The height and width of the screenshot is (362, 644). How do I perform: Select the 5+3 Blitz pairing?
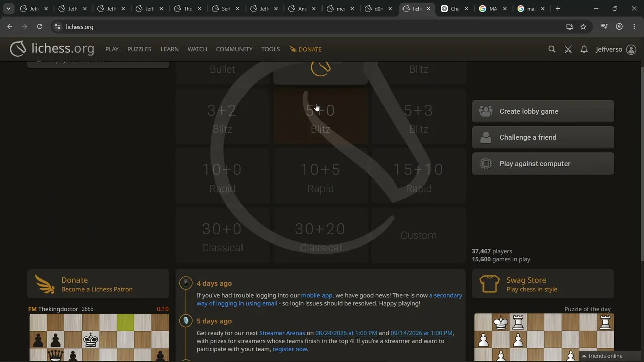(x=419, y=117)
